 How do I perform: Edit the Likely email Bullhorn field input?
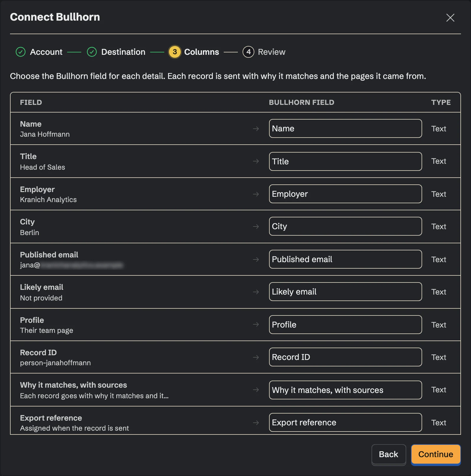tap(345, 292)
